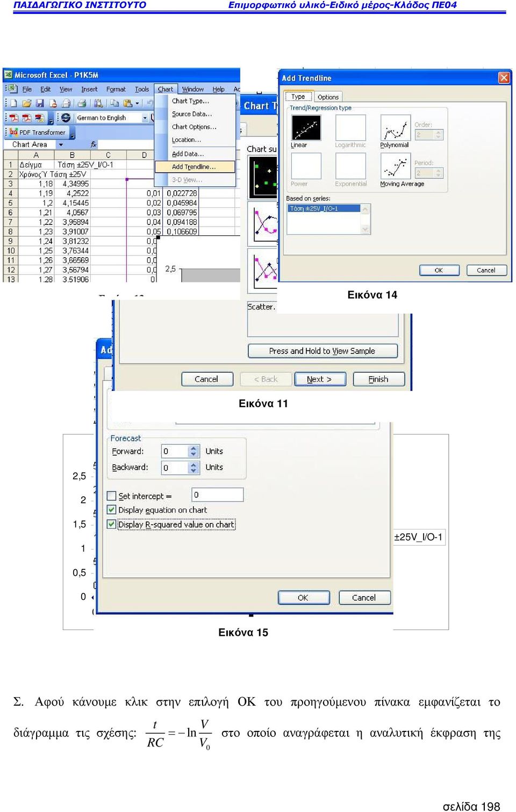Select the Τάση ±25V_I/O-1 series in list
This screenshot has height=812, width=516.
tap(324, 208)
